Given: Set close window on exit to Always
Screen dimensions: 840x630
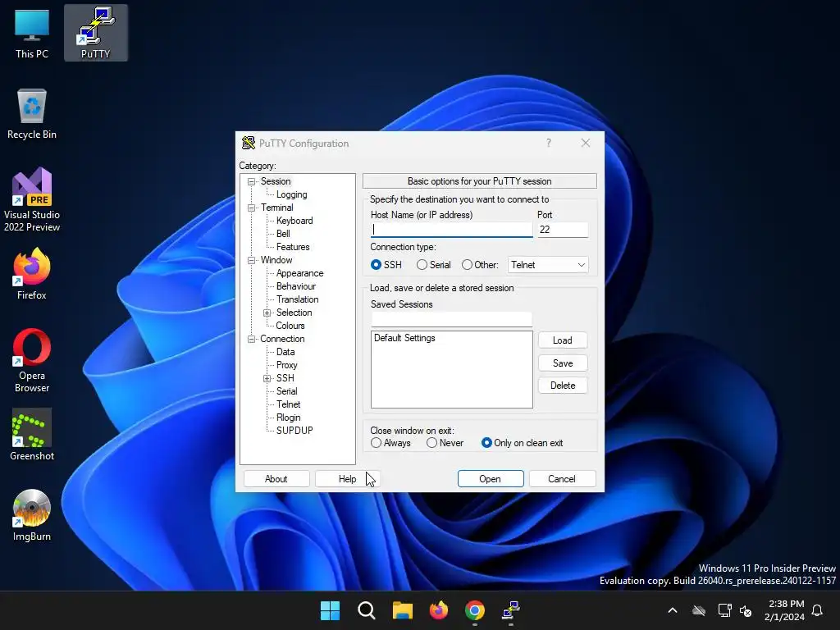Looking at the screenshot, I should click(390, 443).
